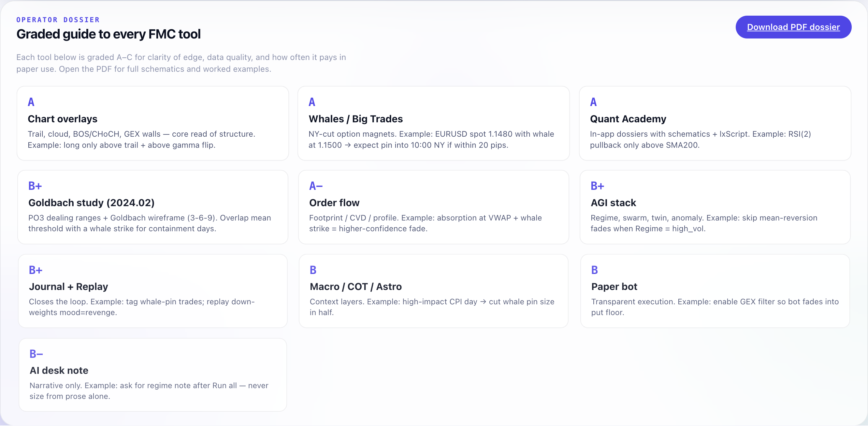Click the Goldbach study (2024.02) heading

(x=91, y=202)
